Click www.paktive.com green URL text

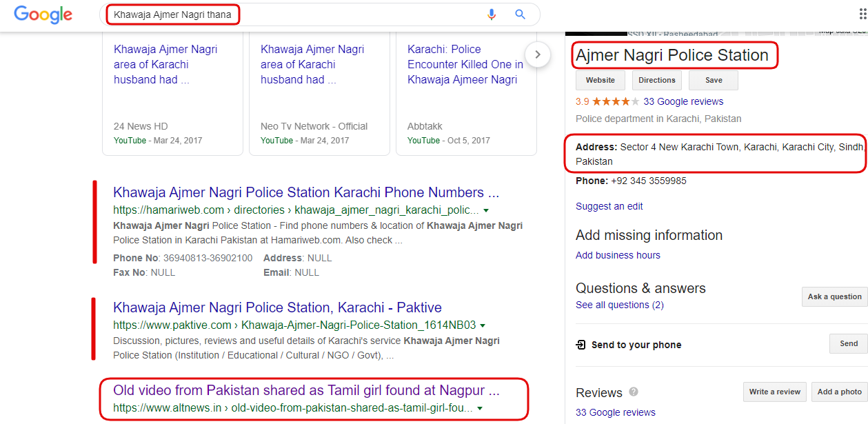click(x=294, y=325)
